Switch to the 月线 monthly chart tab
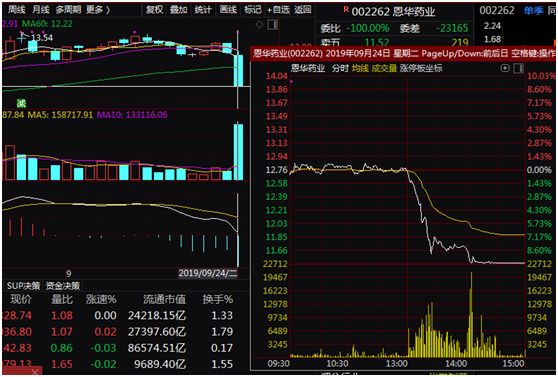The height and width of the screenshot is (377, 558). click(41, 10)
